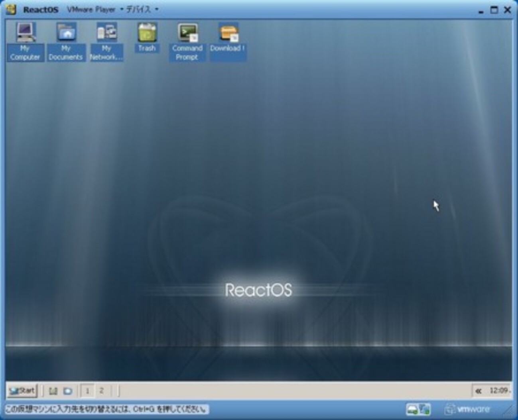Click the ReactOS title text in title bar

click(x=41, y=10)
